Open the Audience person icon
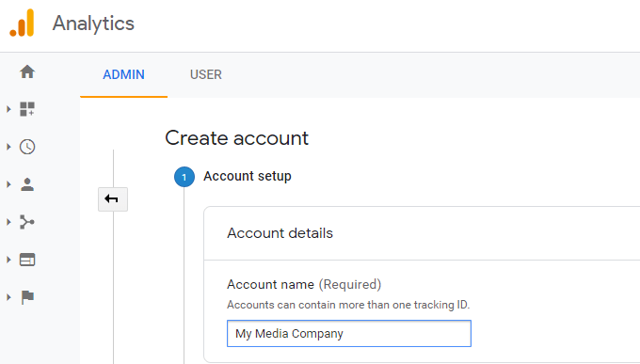Image resolution: width=640 pixels, height=364 pixels. pyautogui.click(x=27, y=184)
